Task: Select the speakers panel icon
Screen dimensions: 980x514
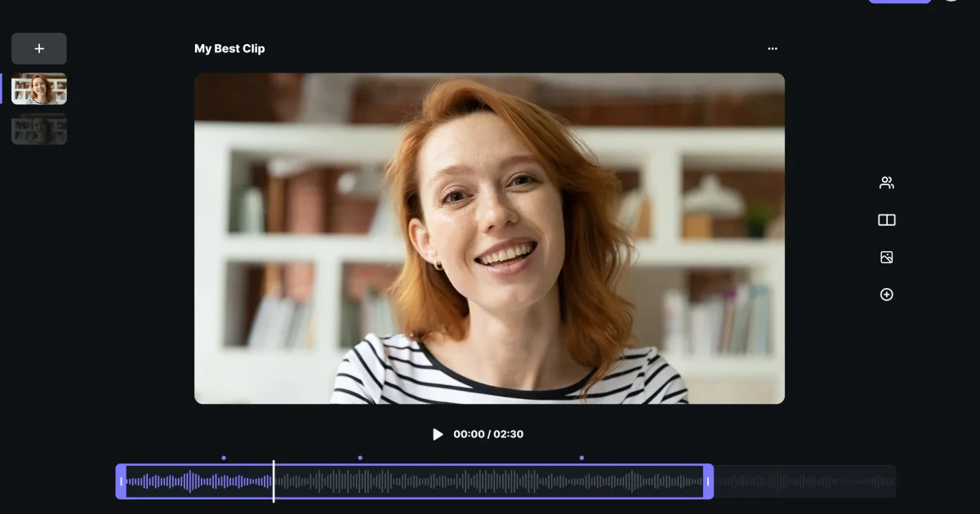Action: (x=886, y=182)
